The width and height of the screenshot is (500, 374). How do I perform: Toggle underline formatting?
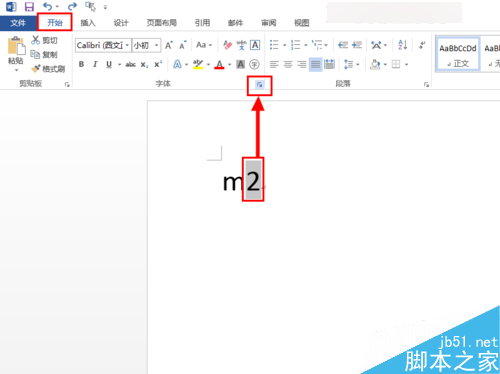coord(109,64)
